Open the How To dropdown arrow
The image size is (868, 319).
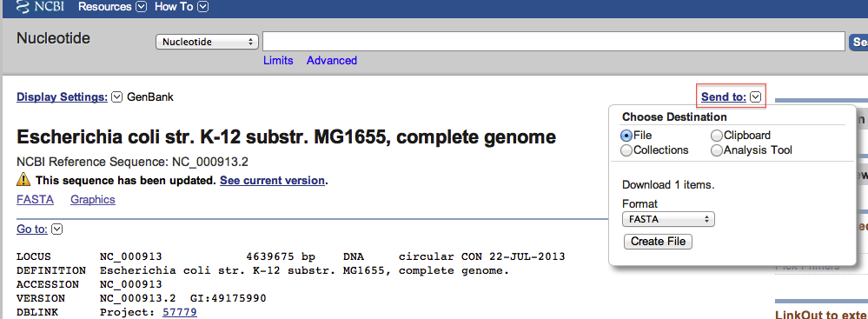tap(203, 7)
